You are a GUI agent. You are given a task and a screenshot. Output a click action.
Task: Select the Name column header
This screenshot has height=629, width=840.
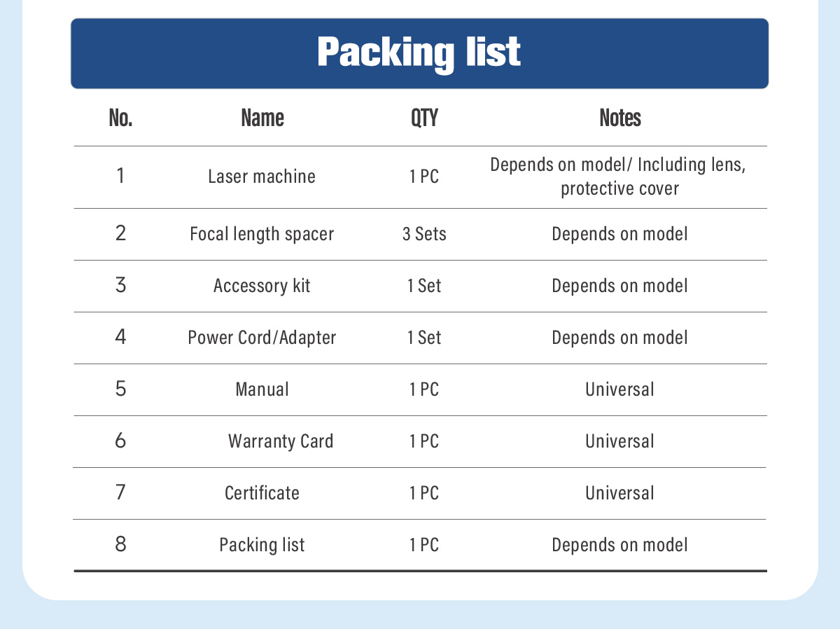click(262, 118)
